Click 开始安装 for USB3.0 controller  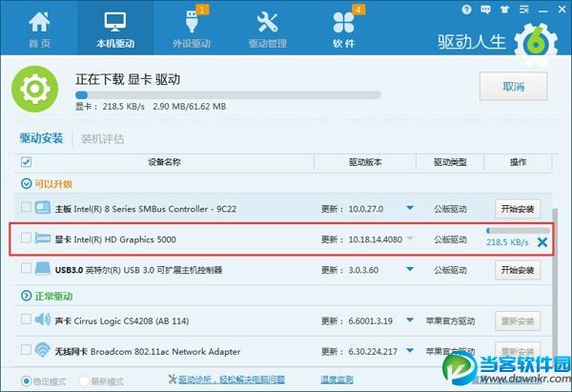[518, 270]
